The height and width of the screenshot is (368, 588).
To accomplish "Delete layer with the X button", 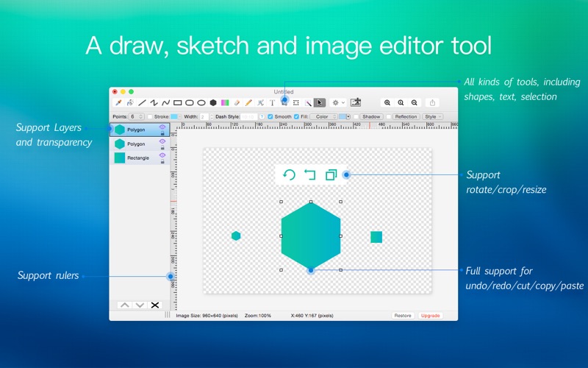I will 155,305.
